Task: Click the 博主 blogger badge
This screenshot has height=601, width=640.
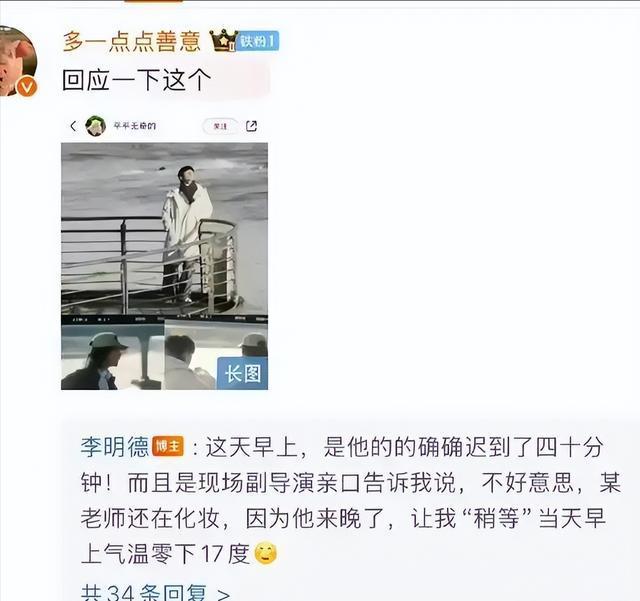Action: (168, 446)
